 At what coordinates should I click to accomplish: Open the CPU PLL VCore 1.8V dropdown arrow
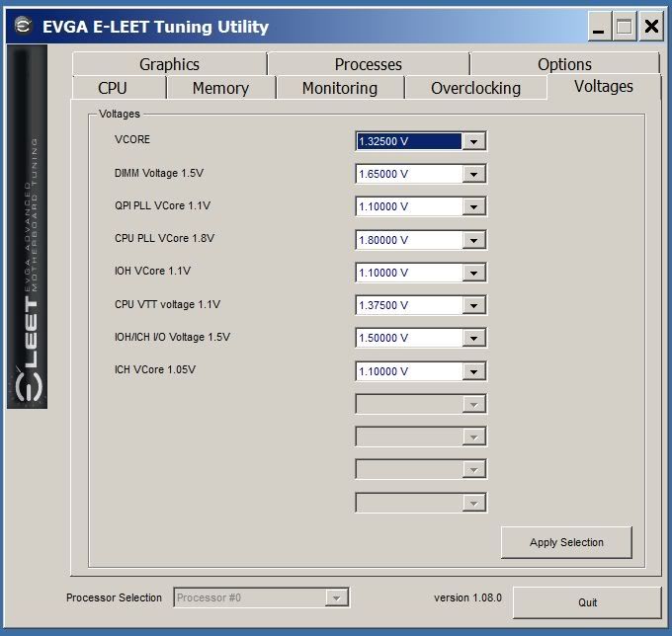(x=473, y=240)
